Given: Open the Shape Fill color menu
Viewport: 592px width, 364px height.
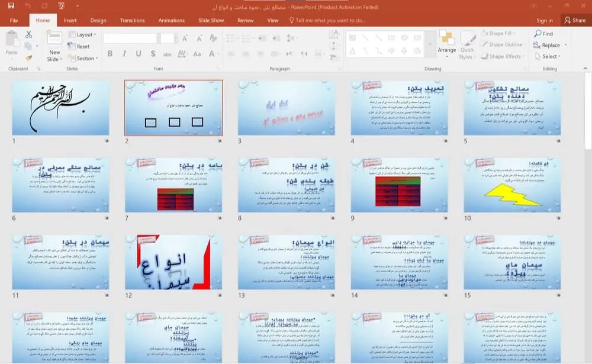Looking at the screenshot, I should point(498,34).
